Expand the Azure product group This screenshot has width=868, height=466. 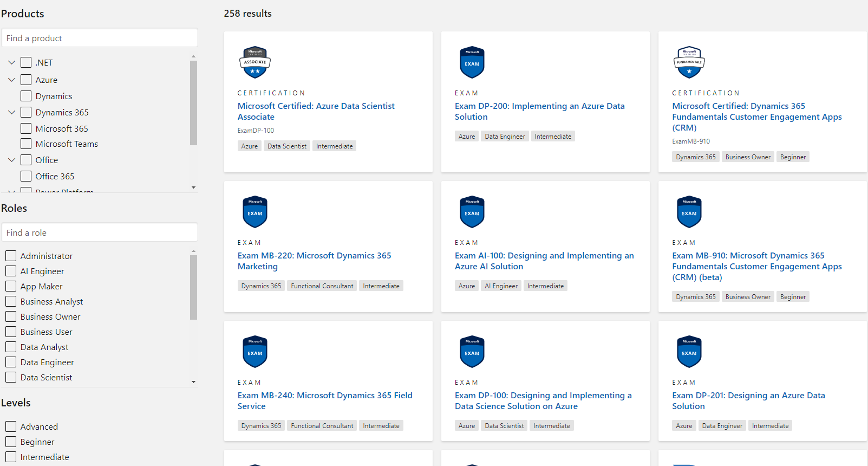11,80
